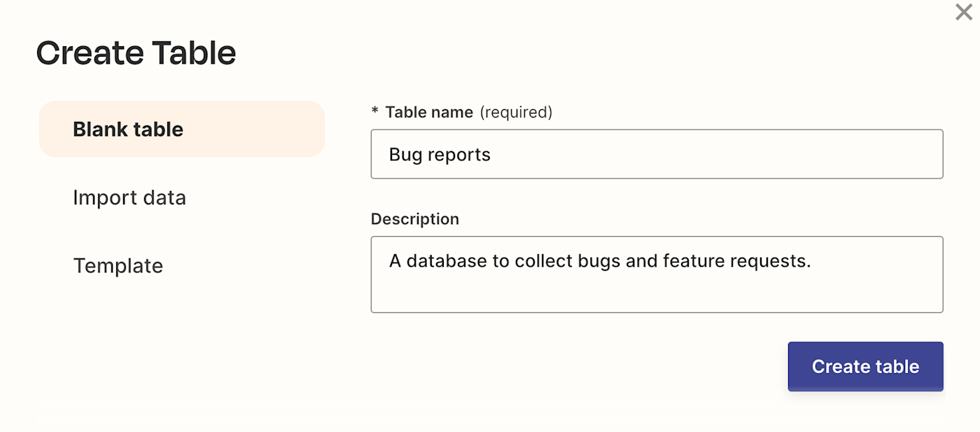Pick Template from the table source list
This screenshot has width=980, height=432.
(x=118, y=266)
